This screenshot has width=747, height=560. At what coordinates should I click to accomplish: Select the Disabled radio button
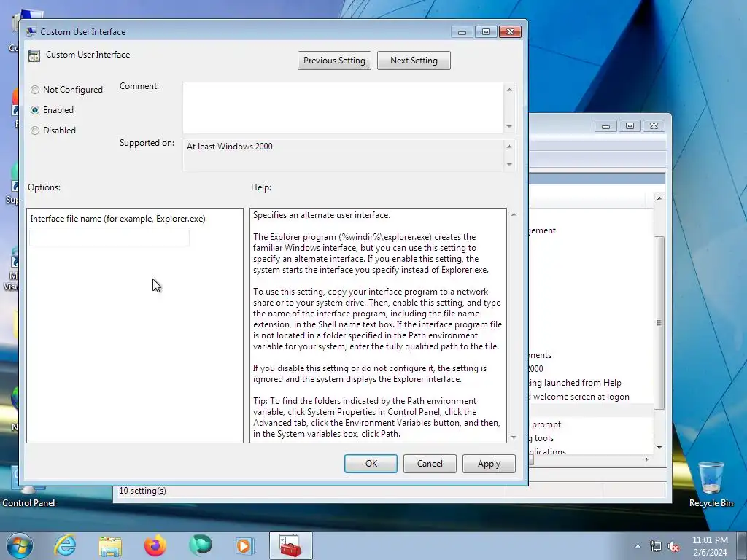point(35,131)
